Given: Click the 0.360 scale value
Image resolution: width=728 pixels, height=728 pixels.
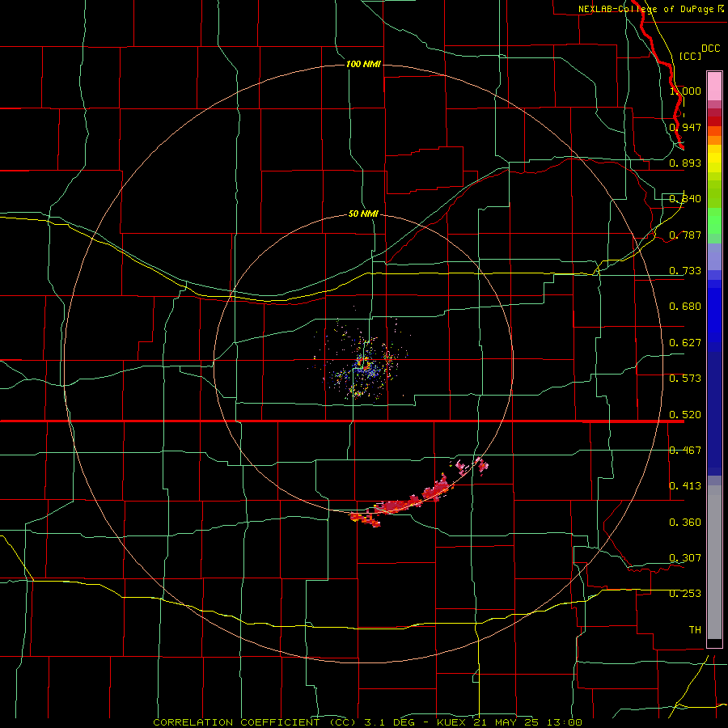Looking at the screenshot, I should click(685, 523).
